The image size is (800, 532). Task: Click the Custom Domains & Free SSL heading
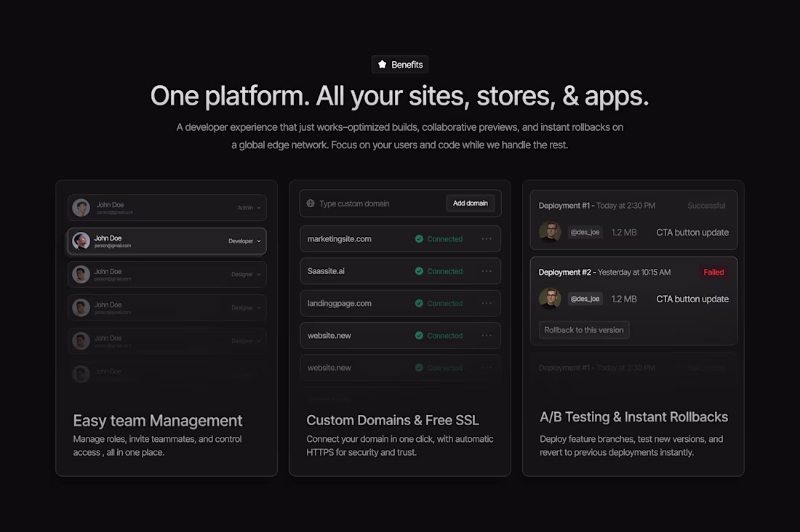click(x=392, y=420)
